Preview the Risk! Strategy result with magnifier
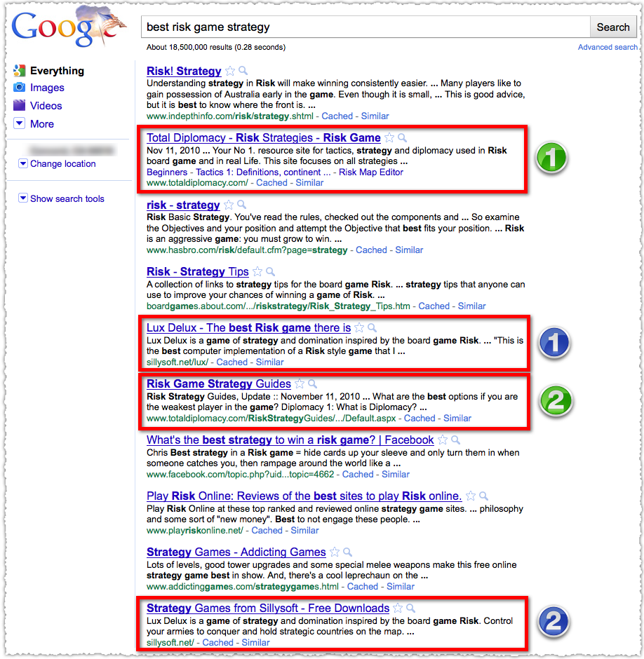The height and width of the screenshot is (659, 644). pos(243,71)
